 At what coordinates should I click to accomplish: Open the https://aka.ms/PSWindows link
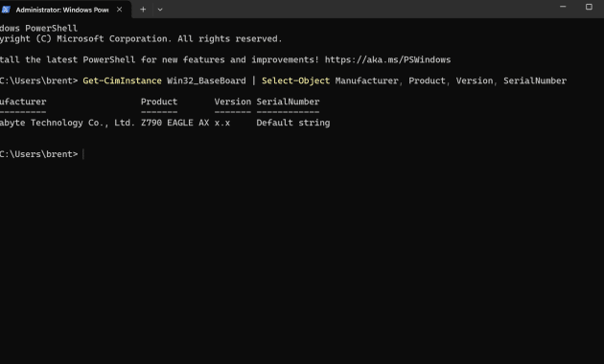pos(387,60)
